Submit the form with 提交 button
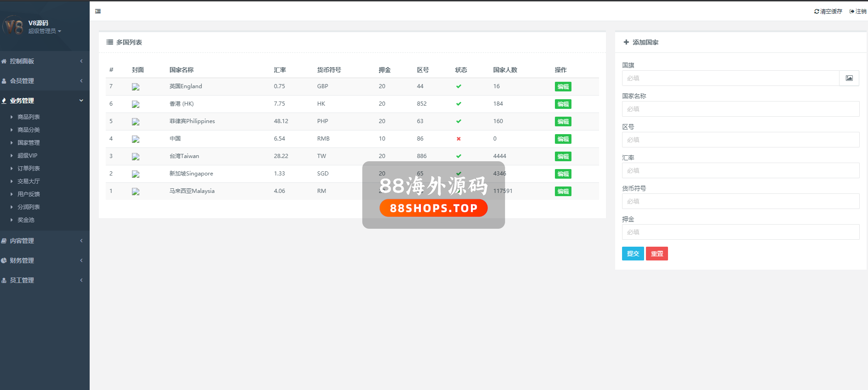Viewport: 868px width, 390px height. 633,254
